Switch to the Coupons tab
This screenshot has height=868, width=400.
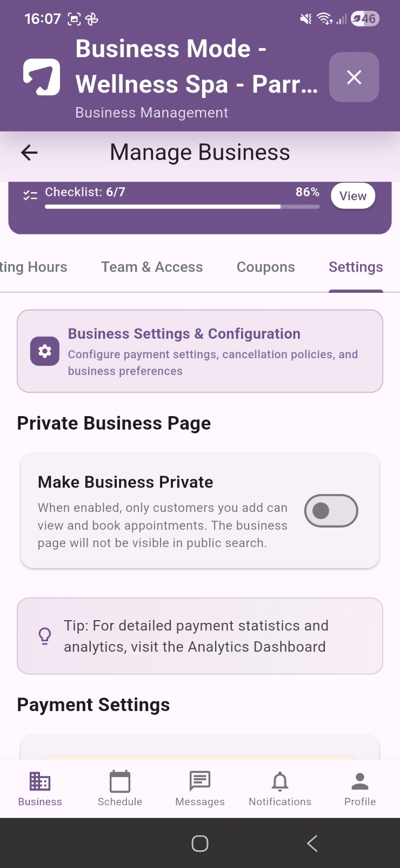(266, 267)
